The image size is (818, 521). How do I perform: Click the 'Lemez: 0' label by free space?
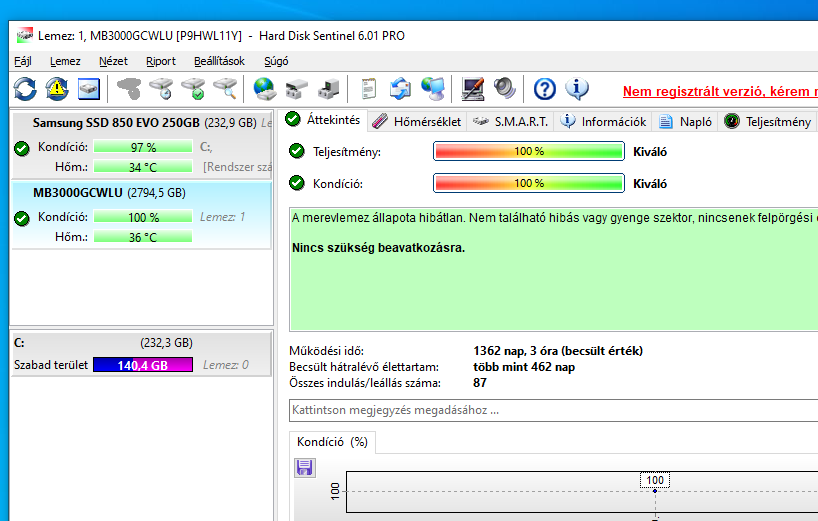click(226, 365)
